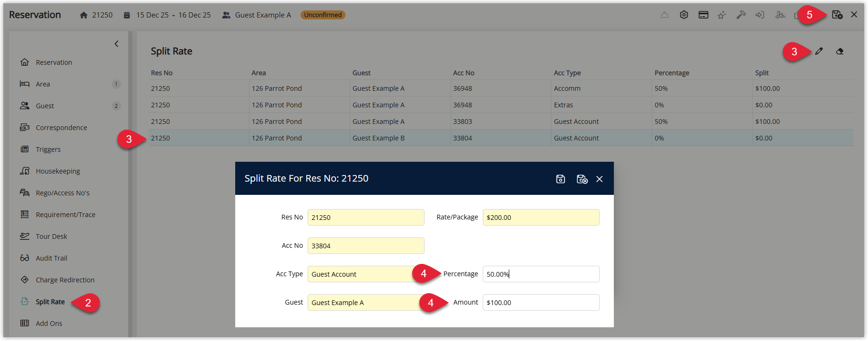Click the save icon in Split Rate dialog

pyautogui.click(x=560, y=179)
